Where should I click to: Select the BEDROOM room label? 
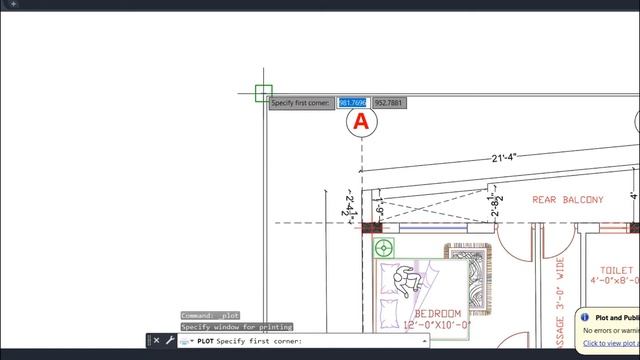click(438, 314)
